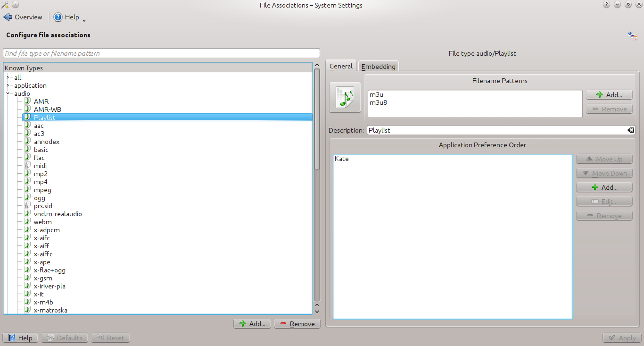Screen dimensions: 644x346
Task: Switch to the Embedding tab
Action: pos(378,67)
